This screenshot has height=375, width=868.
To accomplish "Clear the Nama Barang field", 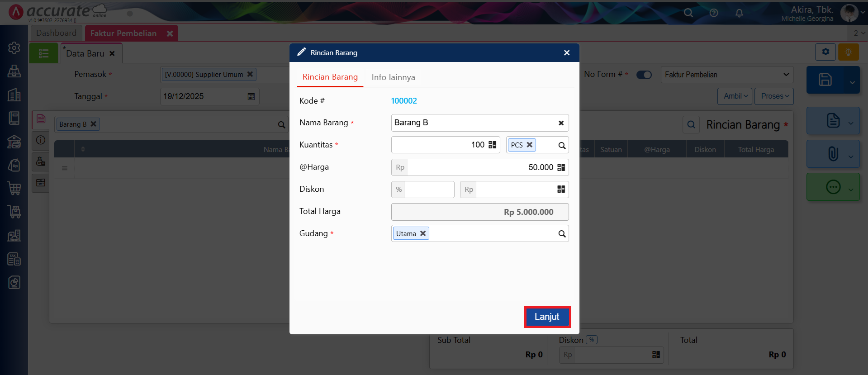I will point(561,123).
